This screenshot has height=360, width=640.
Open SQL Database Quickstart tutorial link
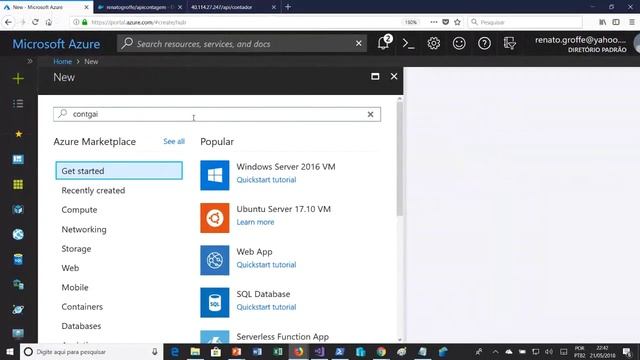266,307
